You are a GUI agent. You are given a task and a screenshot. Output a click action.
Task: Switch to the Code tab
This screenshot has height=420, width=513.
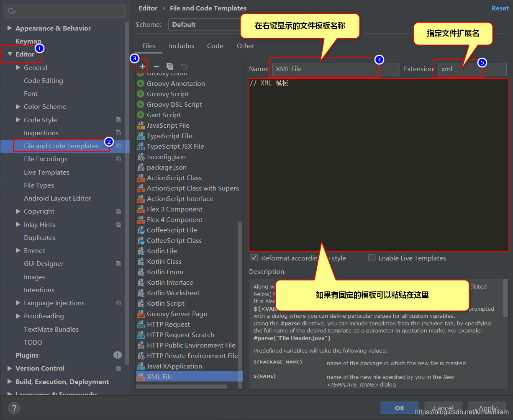(215, 46)
